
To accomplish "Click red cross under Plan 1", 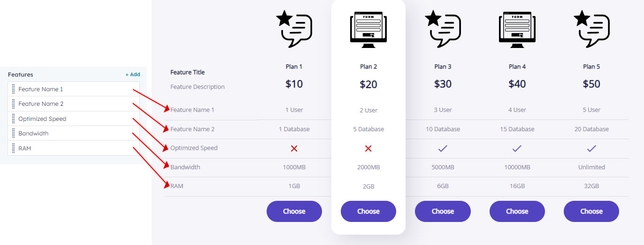I will point(294,148).
